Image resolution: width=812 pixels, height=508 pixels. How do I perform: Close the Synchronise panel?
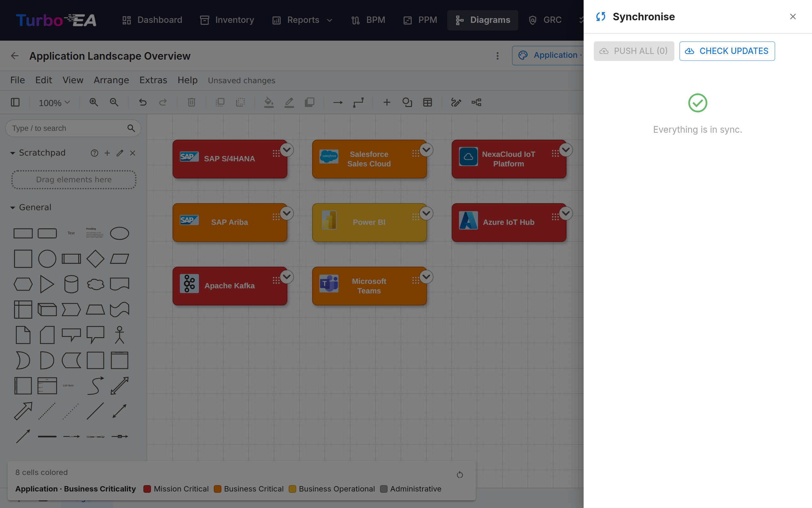coord(793,17)
